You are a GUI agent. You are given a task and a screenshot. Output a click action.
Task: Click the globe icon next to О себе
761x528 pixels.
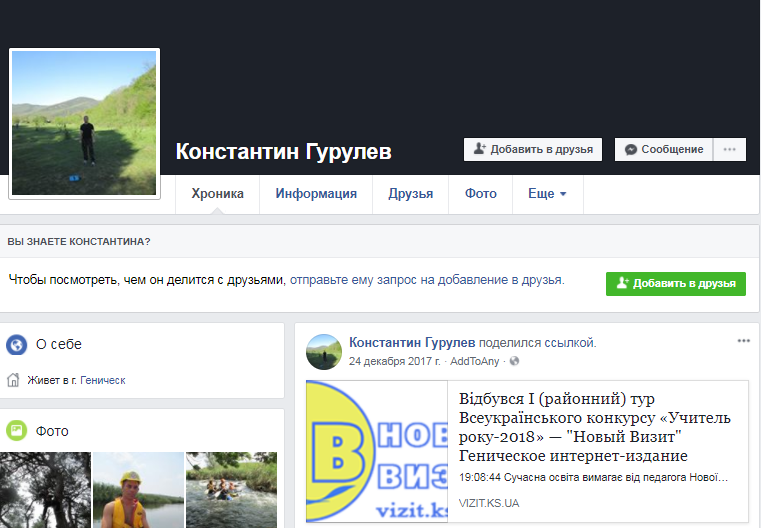pos(16,345)
